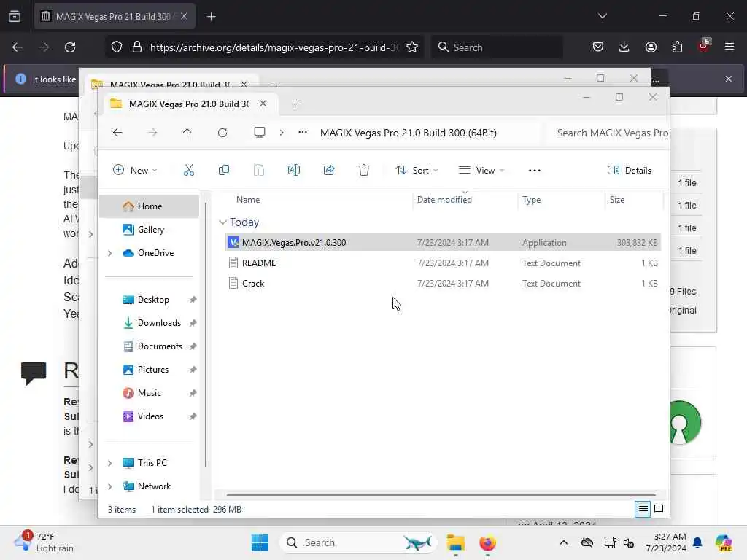Sort by Type column header
The height and width of the screenshot is (560, 747).
(531, 200)
